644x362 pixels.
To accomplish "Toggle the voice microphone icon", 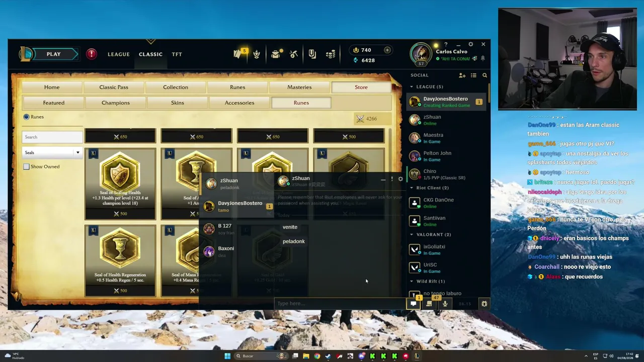I will [445, 304].
